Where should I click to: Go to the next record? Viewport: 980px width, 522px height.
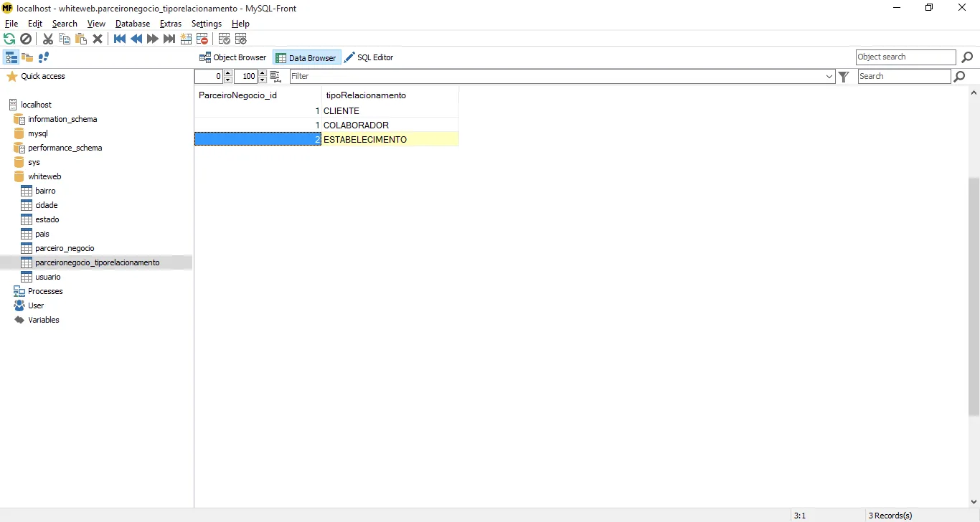pos(153,39)
